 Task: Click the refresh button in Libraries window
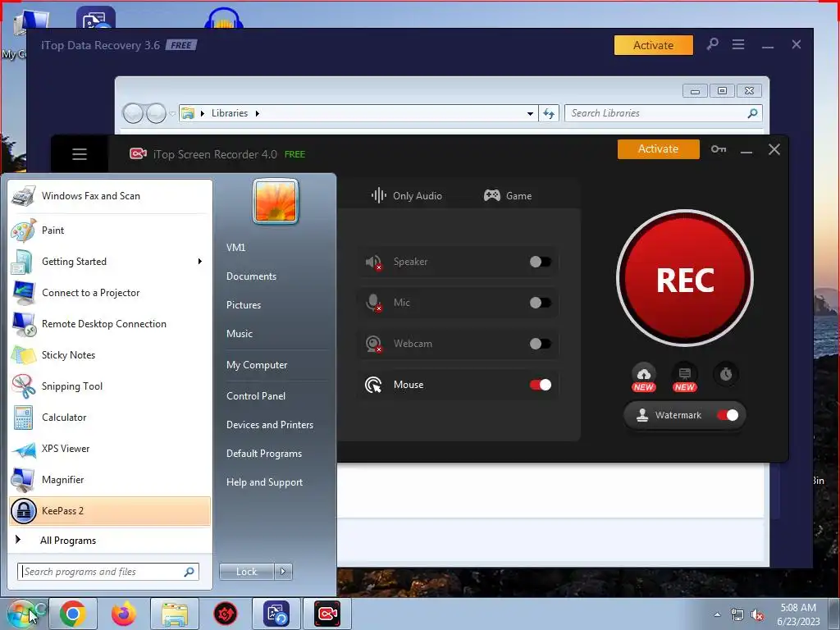point(549,113)
